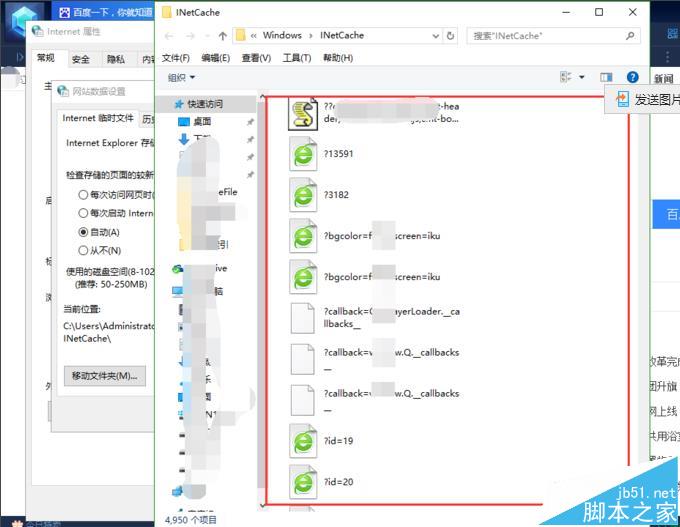Open the 查看(V) menu
Viewport: 680px width, 527px height.
pos(256,58)
